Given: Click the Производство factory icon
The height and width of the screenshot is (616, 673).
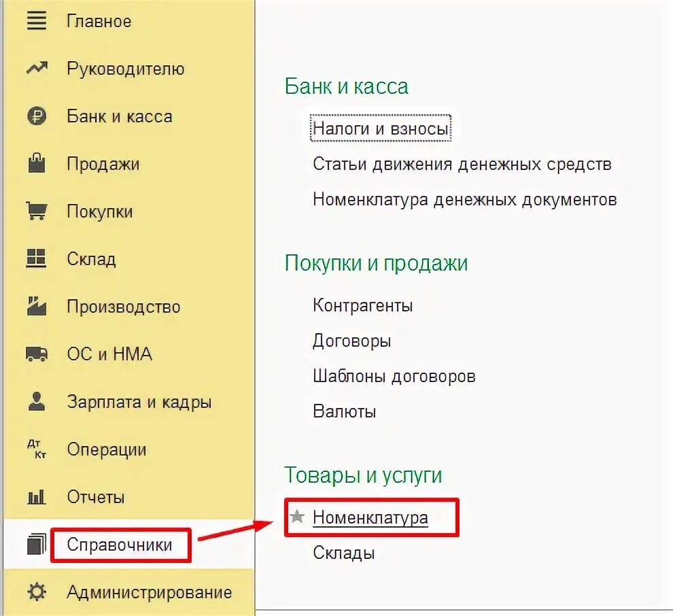Looking at the screenshot, I should [x=37, y=306].
